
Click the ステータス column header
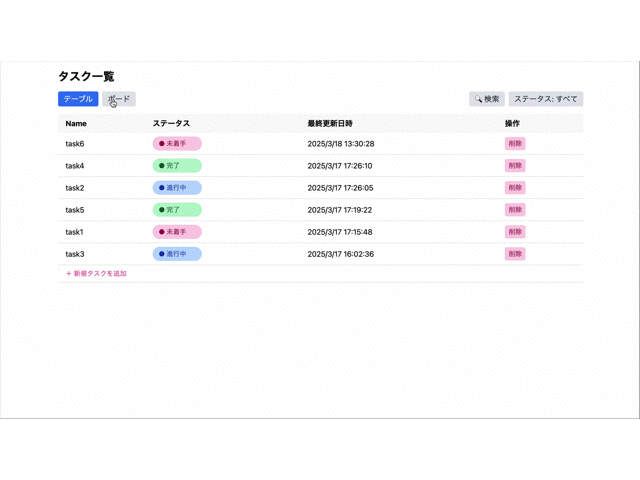point(171,123)
